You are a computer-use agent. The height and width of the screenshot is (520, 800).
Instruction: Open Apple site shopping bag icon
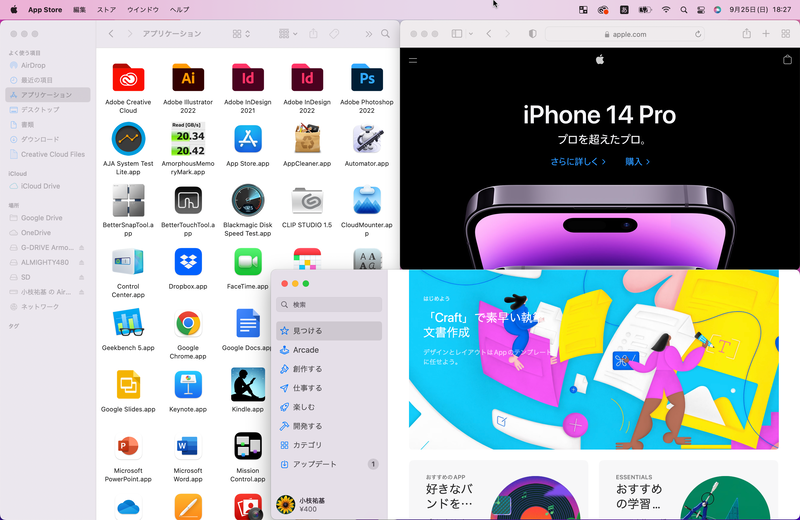(787, 60)
